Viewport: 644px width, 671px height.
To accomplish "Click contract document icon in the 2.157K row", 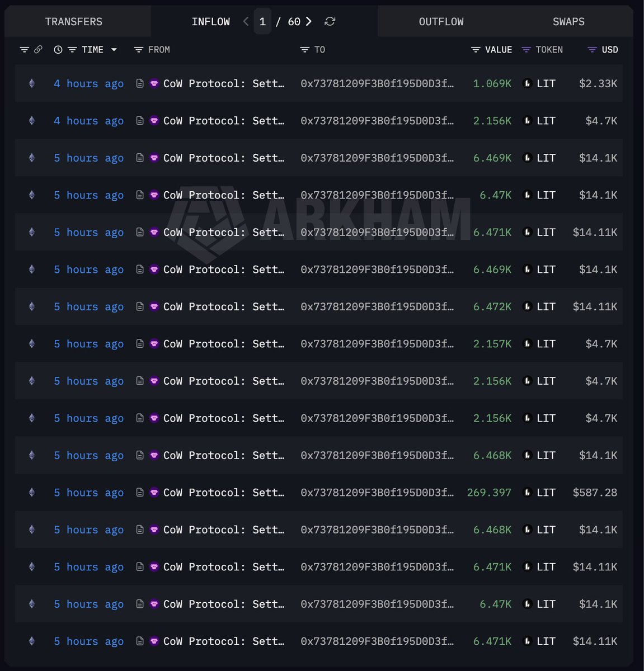I will pyautogui.click(x=140, y=344).
